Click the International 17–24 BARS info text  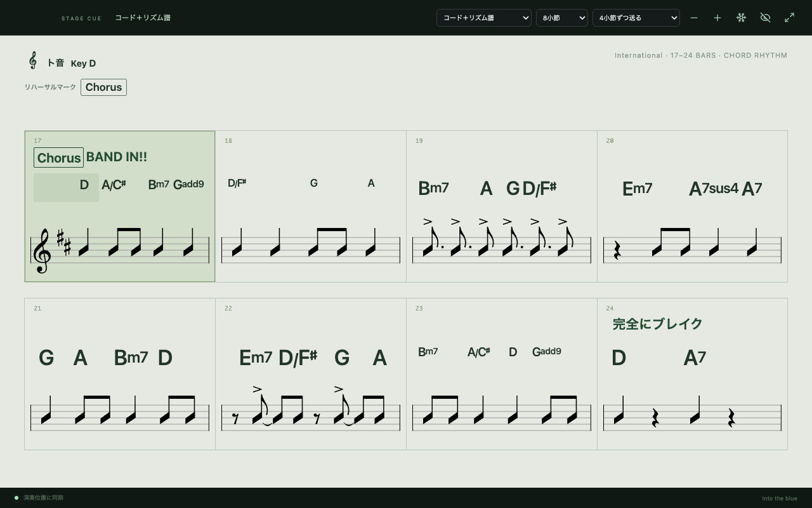pyautogui.click(x=701, y=55)
